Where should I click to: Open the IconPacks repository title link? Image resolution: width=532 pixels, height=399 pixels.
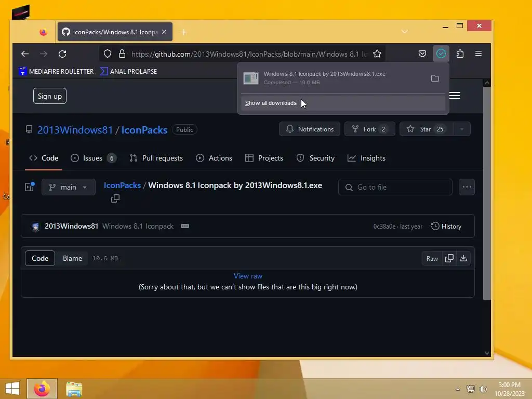click(144, 130)
